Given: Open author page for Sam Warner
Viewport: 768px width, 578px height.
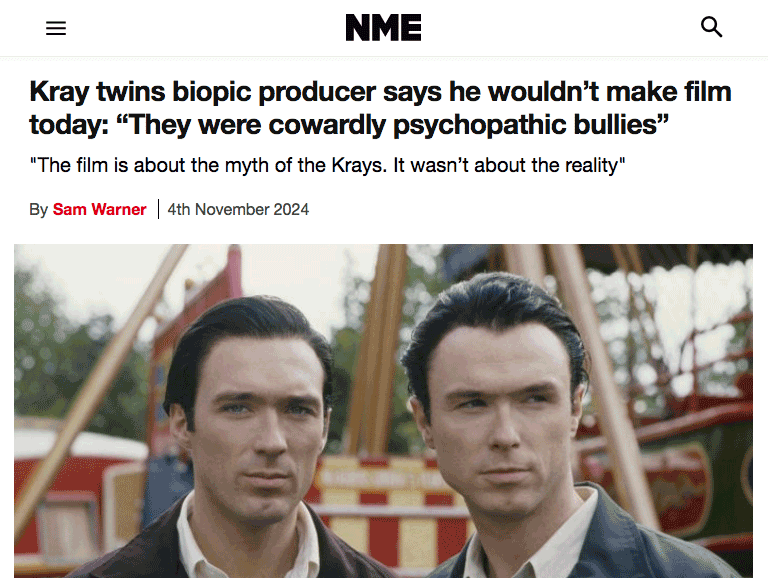Looking at the screenshot, I should click(x=99, y=209).
